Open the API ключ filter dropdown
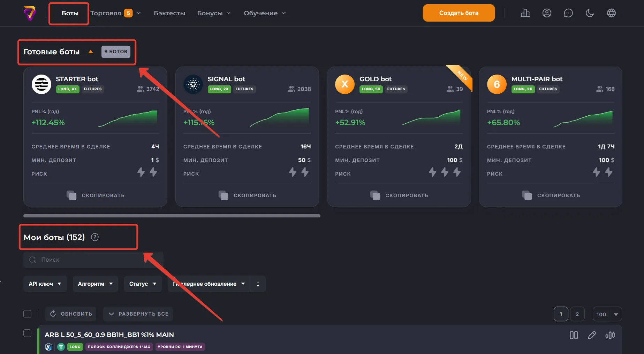 [45, 284]
